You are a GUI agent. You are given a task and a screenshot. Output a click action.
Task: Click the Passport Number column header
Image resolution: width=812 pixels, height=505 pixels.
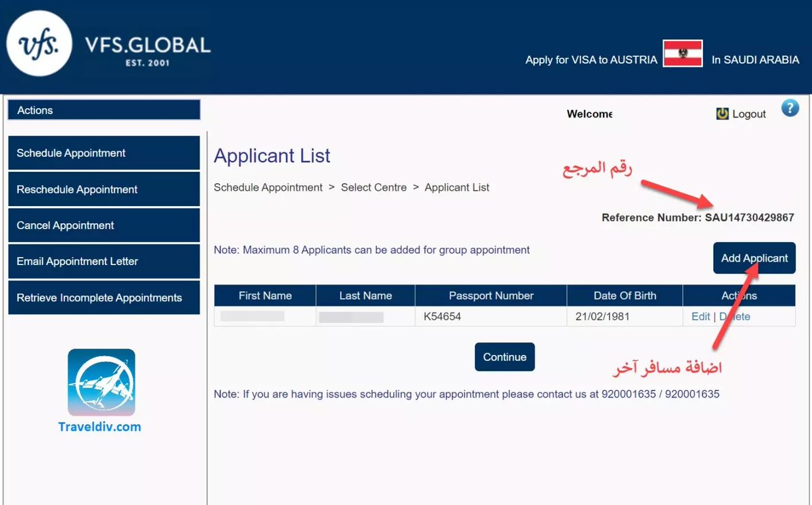491,295
